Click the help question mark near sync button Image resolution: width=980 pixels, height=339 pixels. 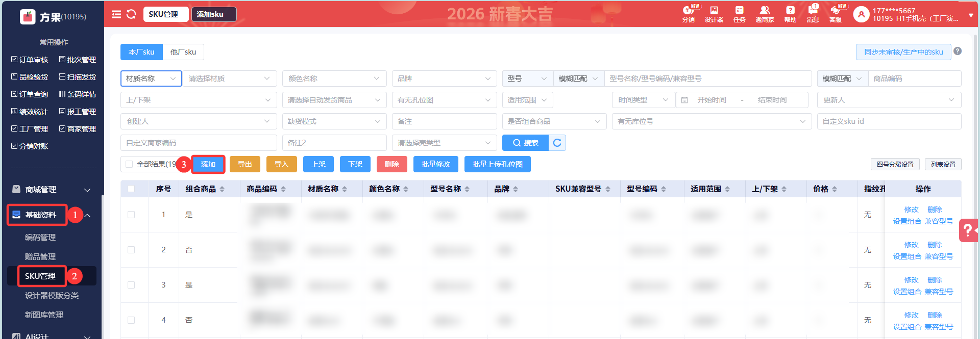958,51
